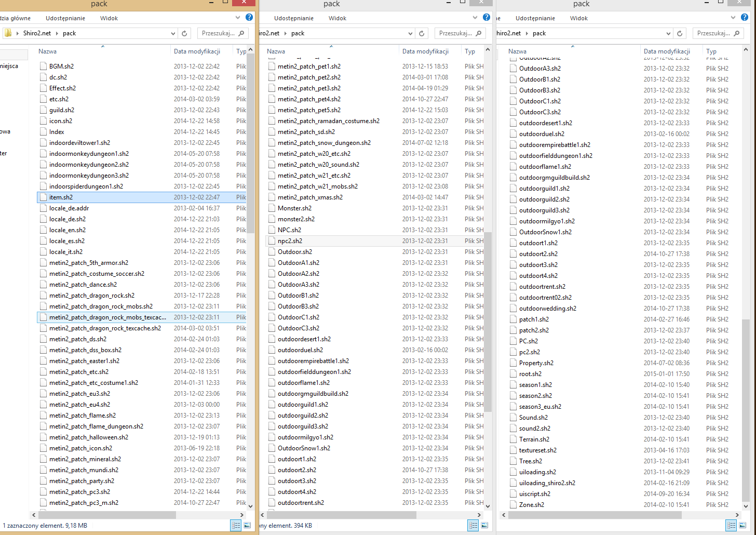Click the file icon of metin2_patch_pet1.sh2

click(272, 66)
